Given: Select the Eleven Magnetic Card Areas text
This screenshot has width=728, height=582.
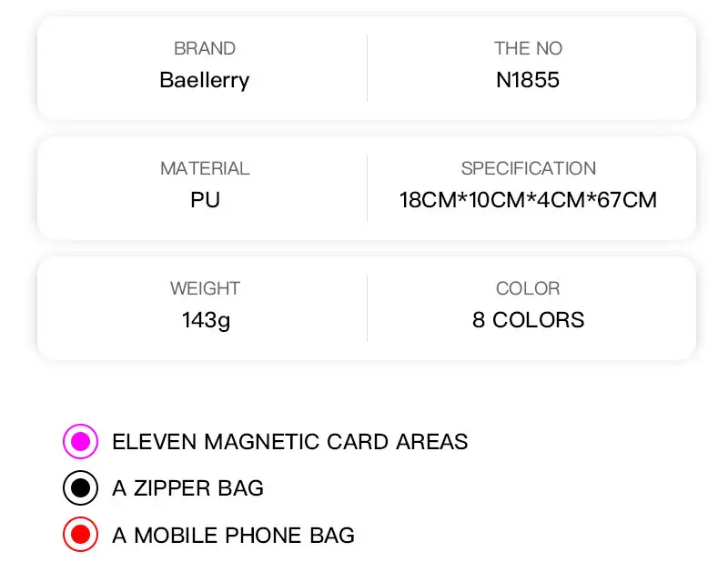Looking at the screenshot, I should click(x=289, y=441).
